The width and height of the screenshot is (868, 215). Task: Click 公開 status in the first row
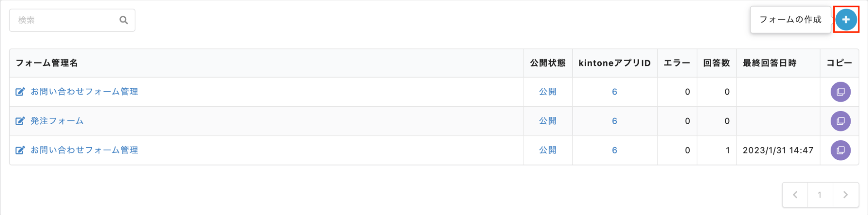(x=548, y=92)
